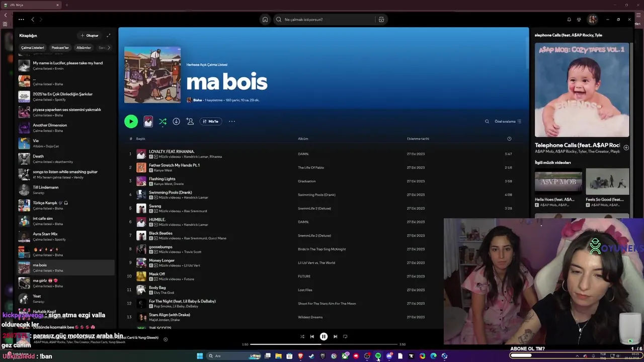The image size is (644, 362).
Task: Click the playlist preview thumbnail beside Play
Action: 148,121
